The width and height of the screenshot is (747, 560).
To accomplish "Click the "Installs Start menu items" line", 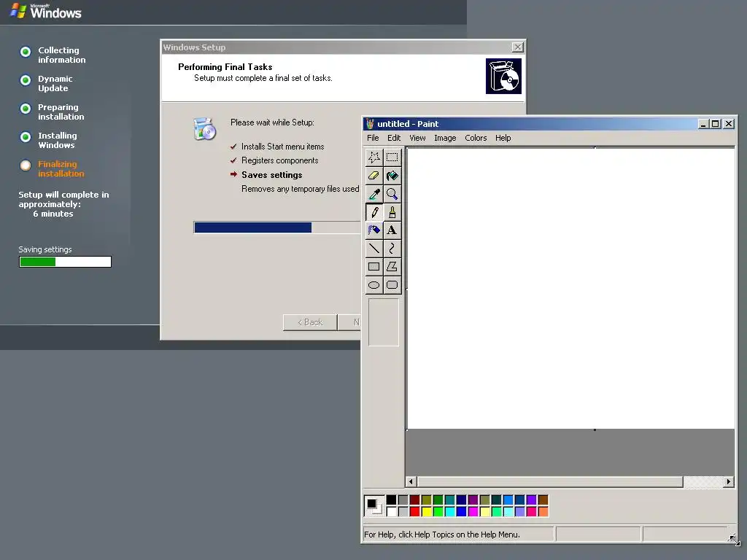I will [x=282, y=147].
